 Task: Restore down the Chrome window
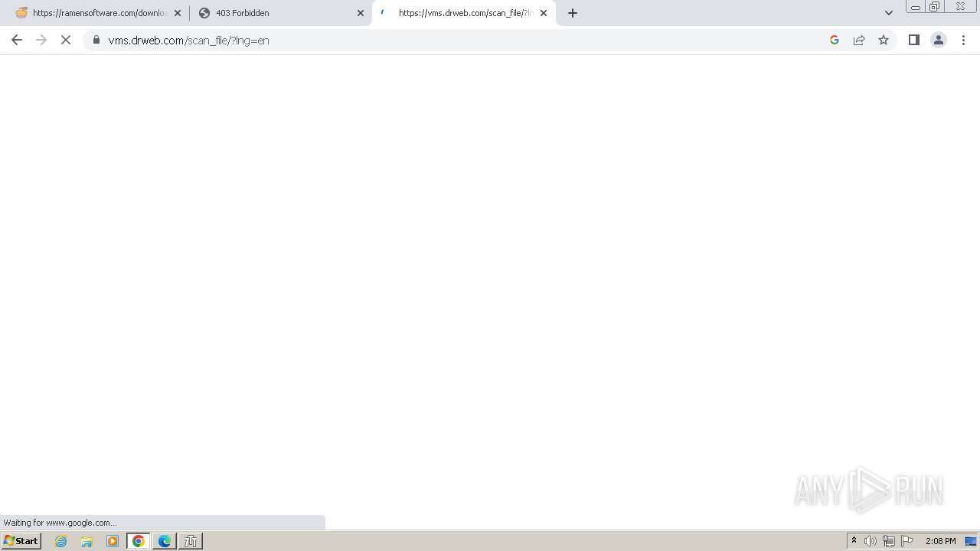point(934,7)
